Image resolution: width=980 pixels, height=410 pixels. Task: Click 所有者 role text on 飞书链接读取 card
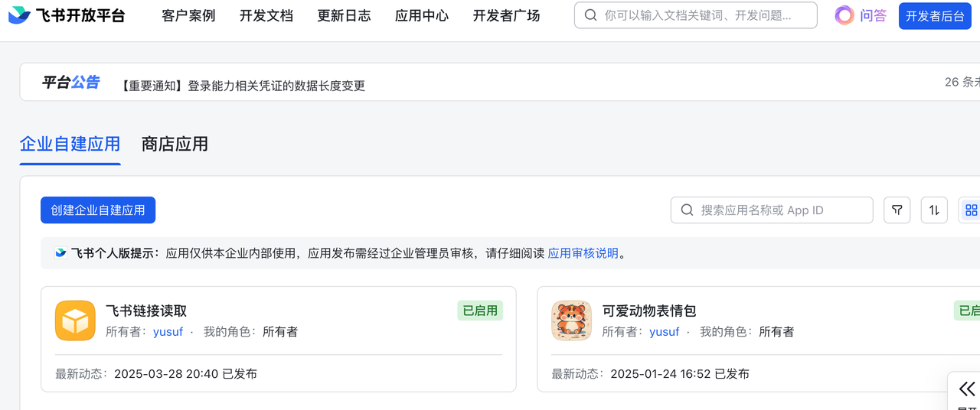point(280,332)
